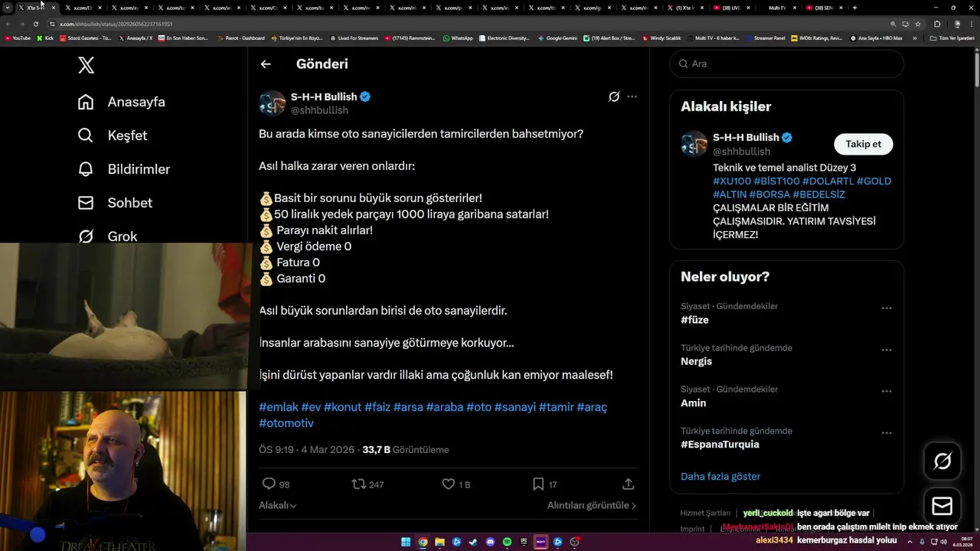The image size is (980, 551).
Task: Click the #otomotiv hashtag
Action: (x=286, y=423)
